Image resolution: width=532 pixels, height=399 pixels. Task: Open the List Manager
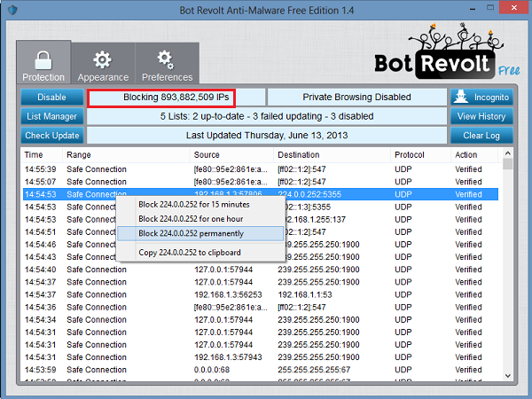click(x=52, y=116)
